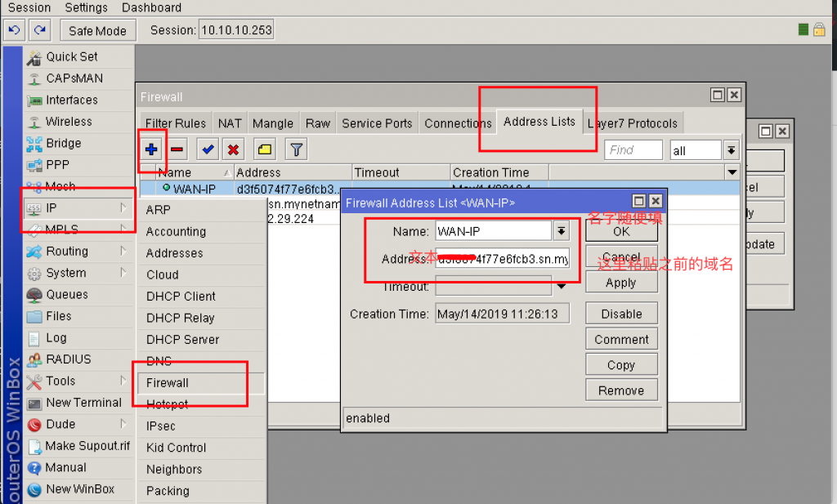This screenshot has height=504, width=837.
Task: Open the Name dropdown arrow
Action: (x=561, y=231)
